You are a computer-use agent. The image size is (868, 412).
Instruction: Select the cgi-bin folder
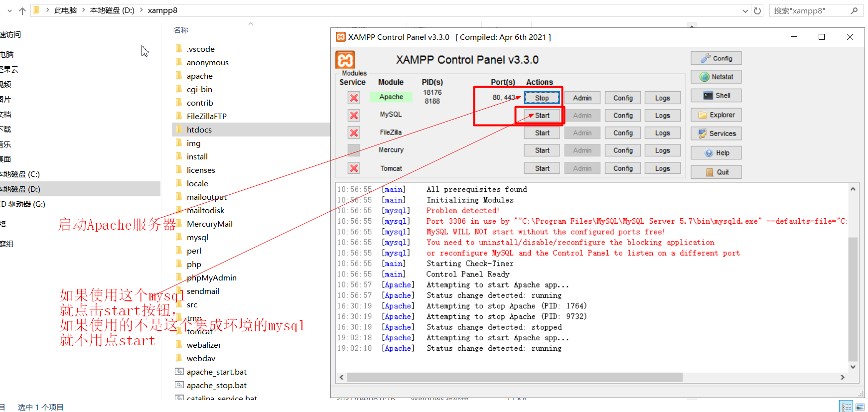199,90
